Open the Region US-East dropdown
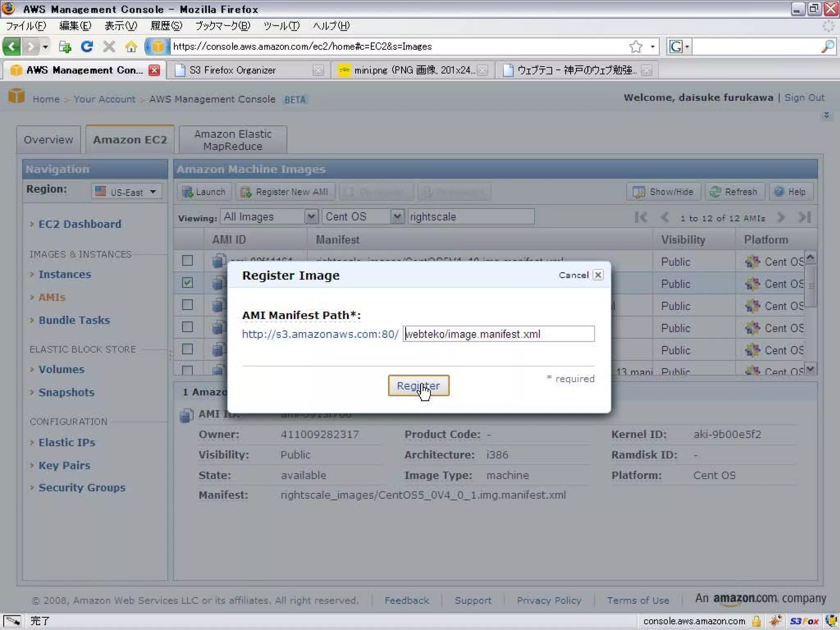Viewport: 840px width, 630px height. point(127,192)
